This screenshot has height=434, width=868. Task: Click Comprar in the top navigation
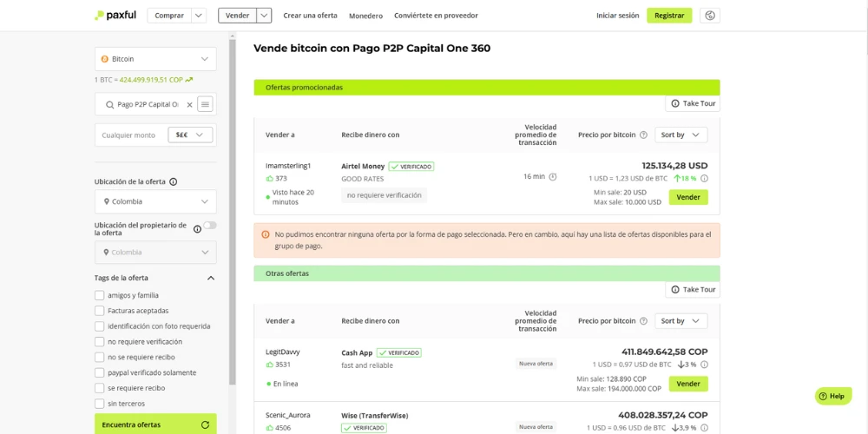169,16
